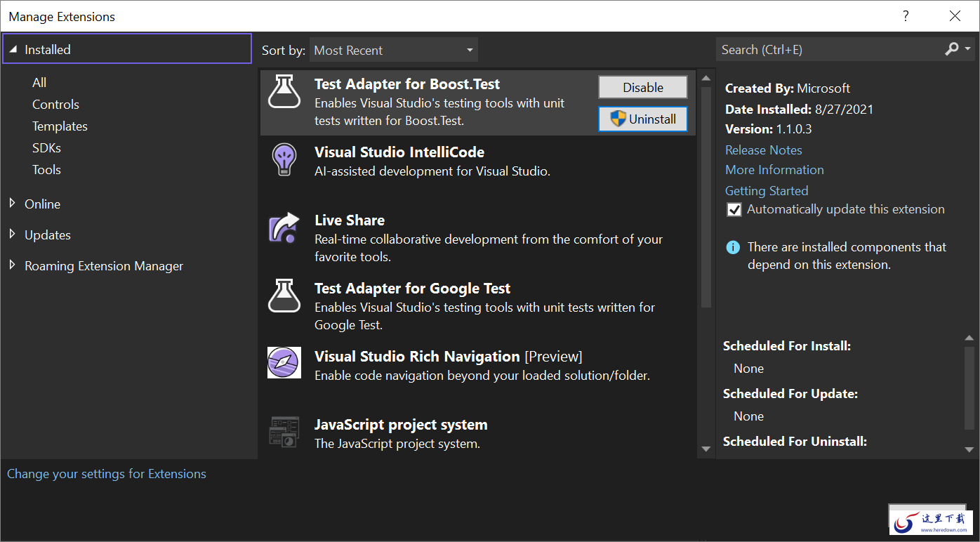This screenshot has height=542, width=980.
Task: Open Change your settings for Extensions link
Action: pos(107,474)
